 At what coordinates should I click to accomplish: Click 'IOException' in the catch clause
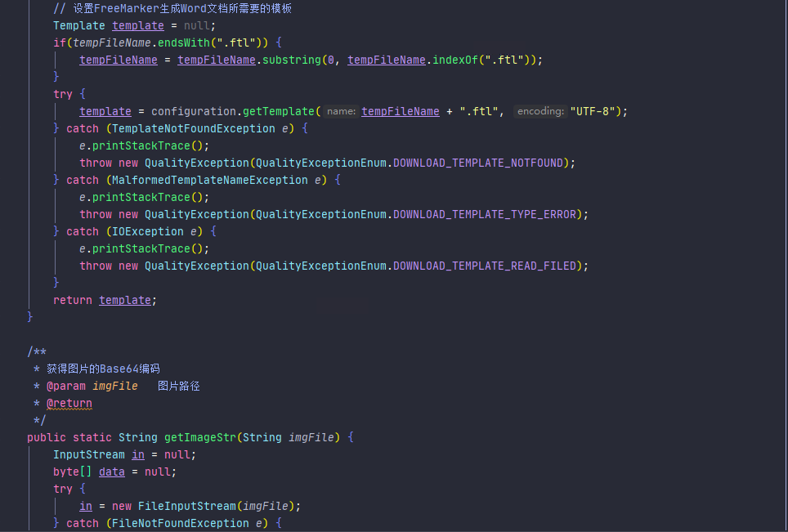148,231
